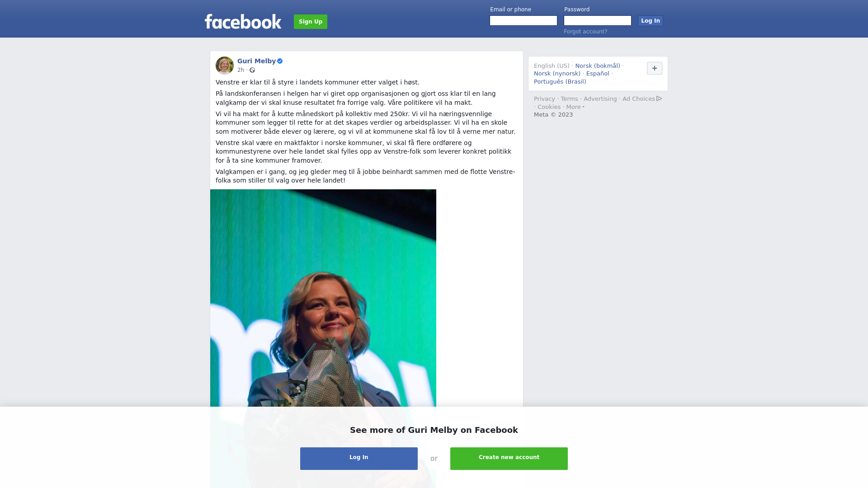The image size is (868, 488).
Task: Open Guri Melby's profile picture
Action: click(225, 66)
